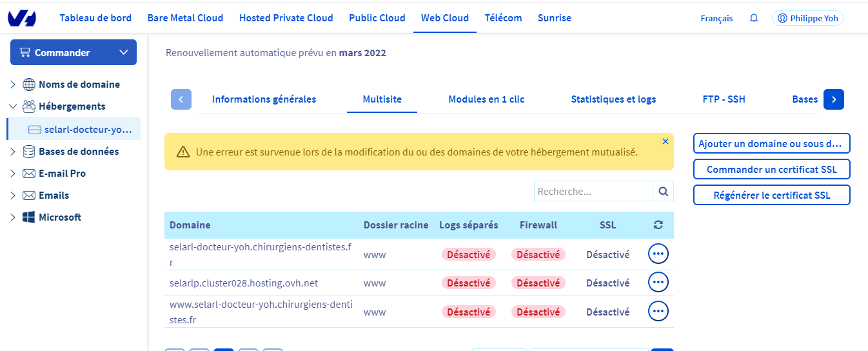This screenshot has height=351, width=868.
Task: Open the Public Cloud menu
Action: 377,18
